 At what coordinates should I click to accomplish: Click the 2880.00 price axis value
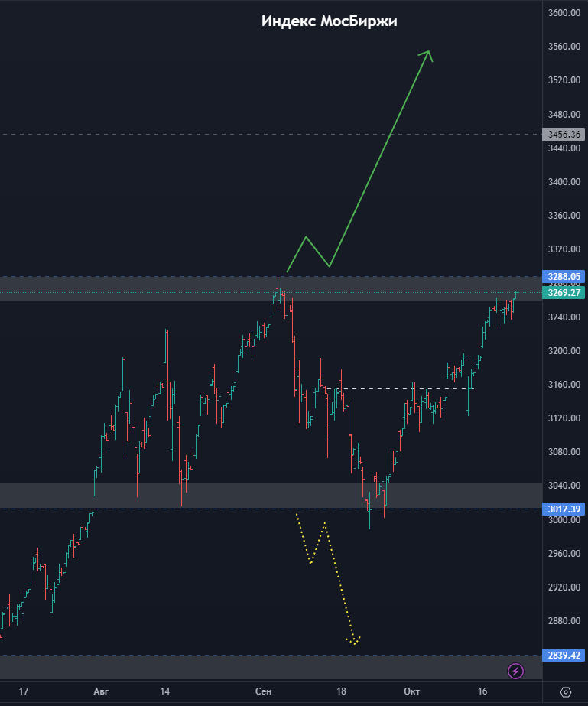pos(564,621)
